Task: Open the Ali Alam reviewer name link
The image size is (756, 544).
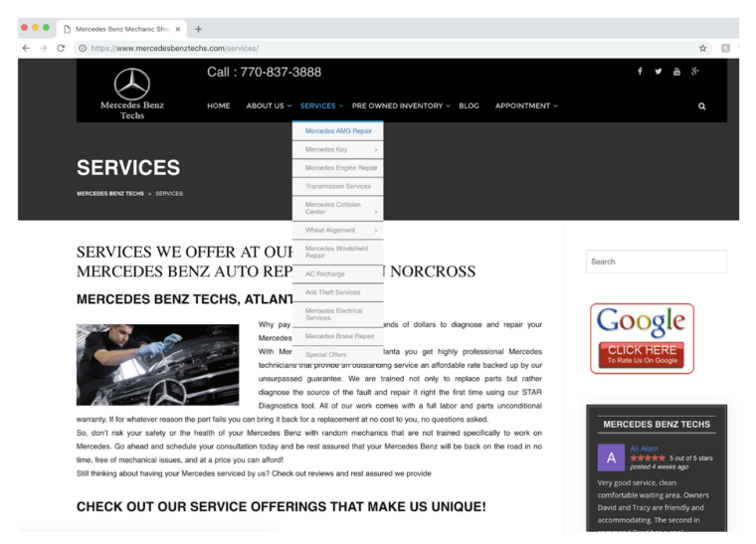Action: click(x=644, y=449)
